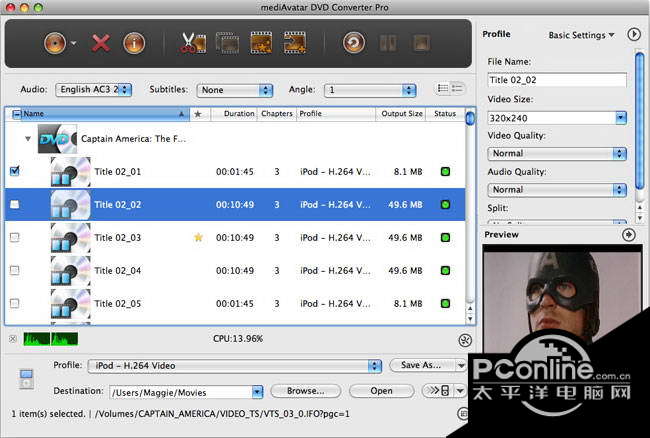Open the Audio Quality dropdown
The width and height of the screenshot is (650, 438).
click(x=557, y=189)
